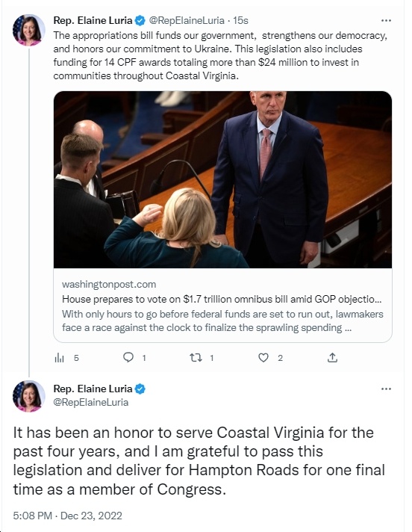Open the more options menu on first tweet

pyautogui.click(x=386, y=21)
